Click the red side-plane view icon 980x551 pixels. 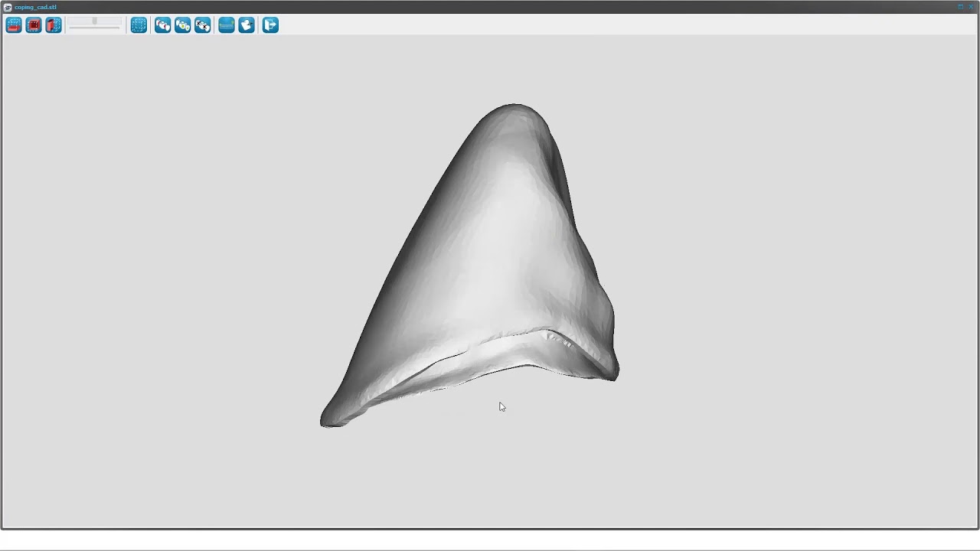(54, 25)
